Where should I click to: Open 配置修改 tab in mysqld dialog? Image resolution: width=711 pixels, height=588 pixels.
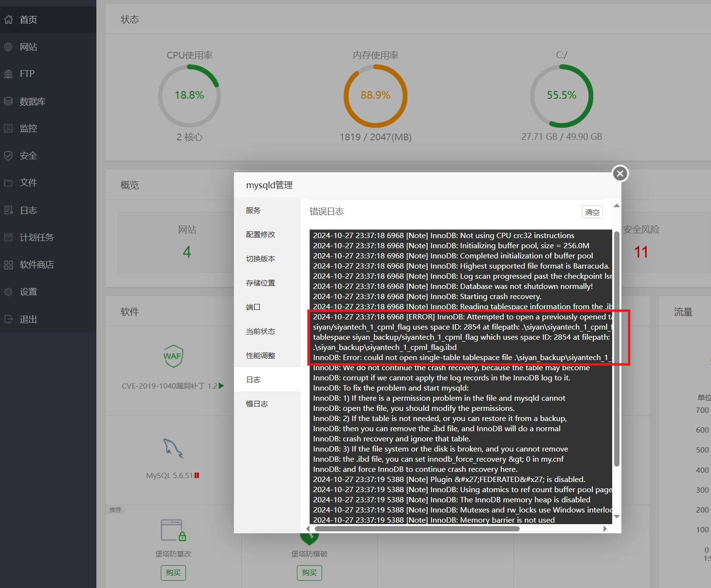point(267,235)
